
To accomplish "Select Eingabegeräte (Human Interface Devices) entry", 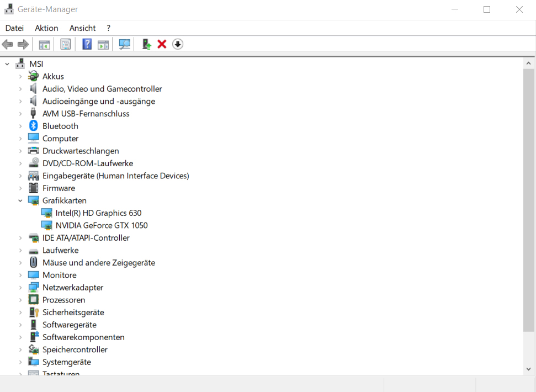I will coord(115,176).
